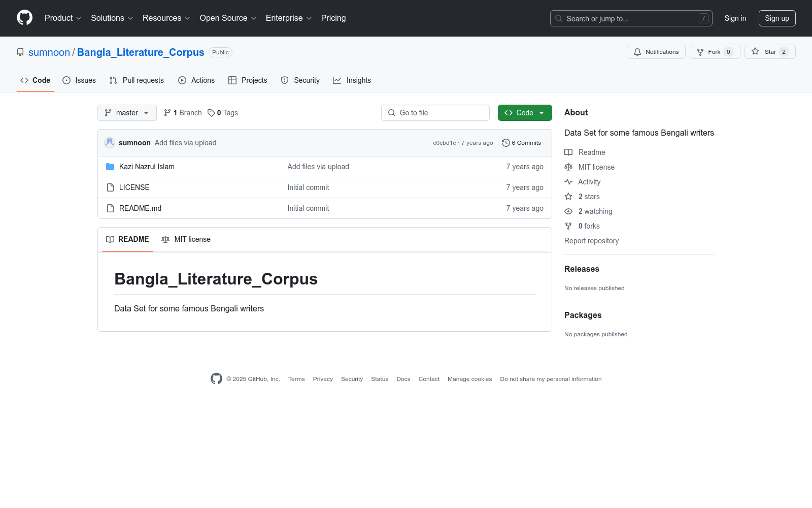Open the Pricing page

333,18
